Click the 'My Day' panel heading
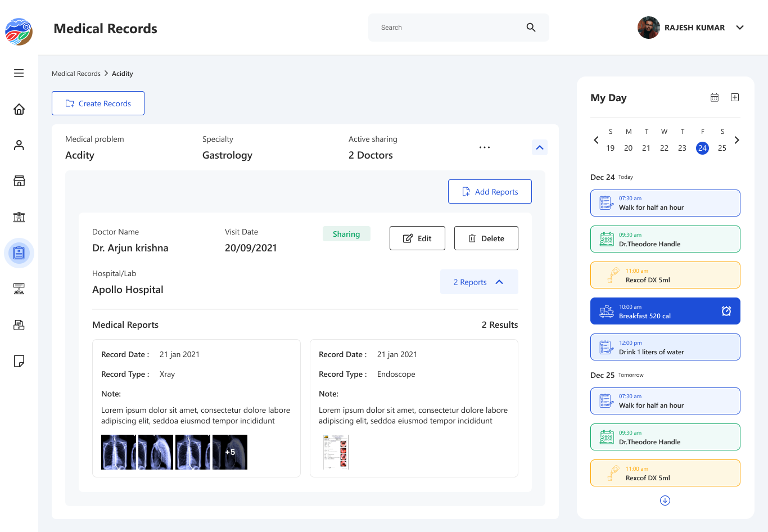Viewport: 768px width, 532px height. point(608,98)
